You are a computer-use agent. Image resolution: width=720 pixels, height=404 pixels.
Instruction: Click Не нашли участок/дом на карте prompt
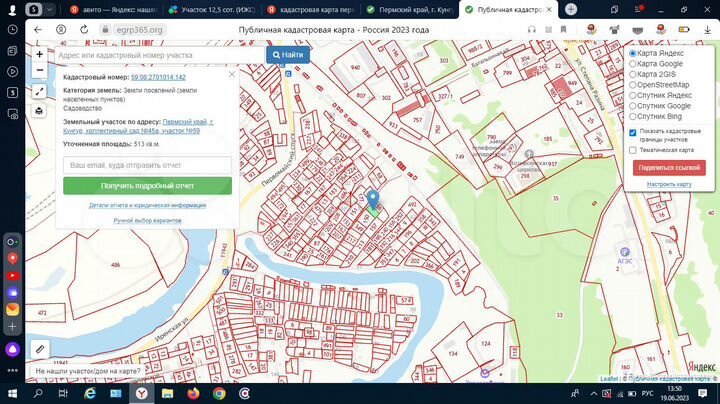pos(88,371)
